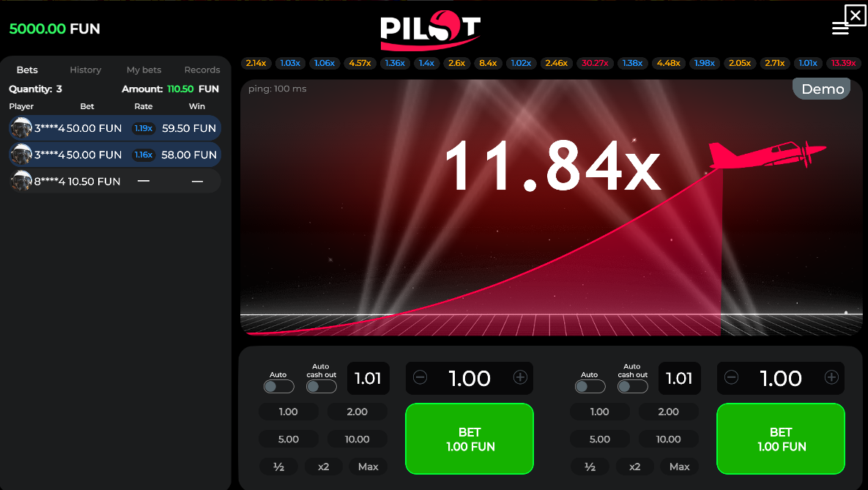Click the first player's helmet avatar
This screenshot has height=490, width=868.
[21, 128]
